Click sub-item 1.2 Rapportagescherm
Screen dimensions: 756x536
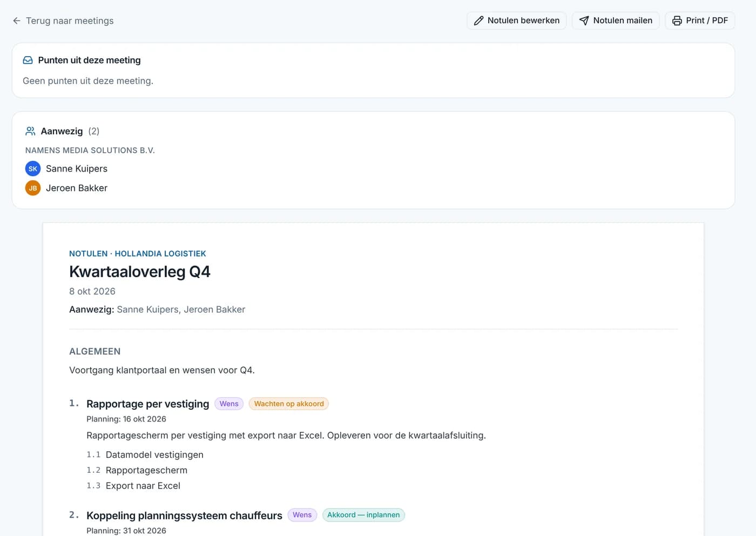(137, 471)
